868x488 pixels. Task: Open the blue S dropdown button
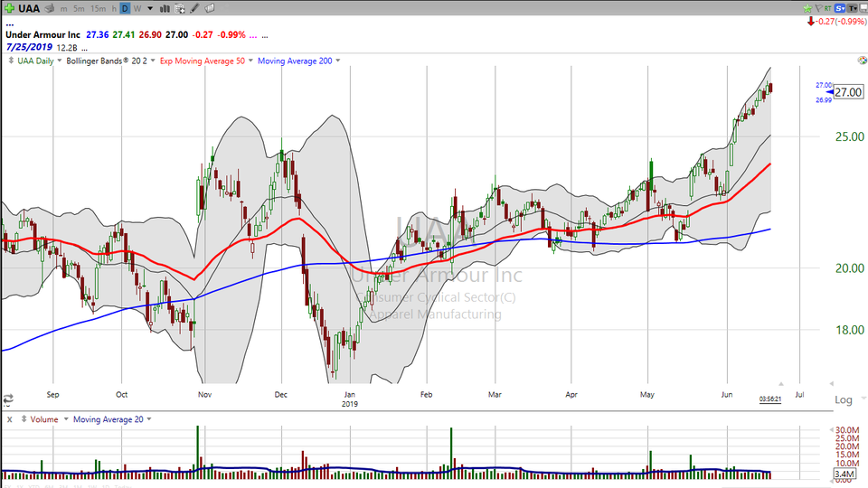[840, 8]
